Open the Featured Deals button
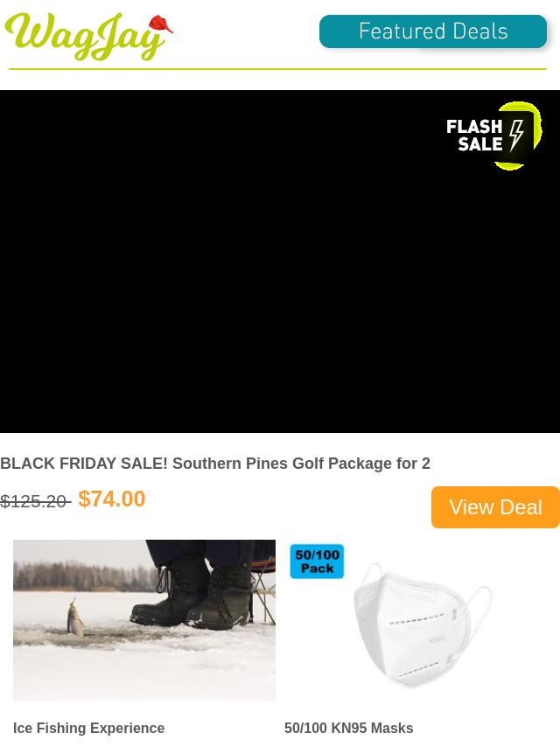The width and height of the screenshot is (560, 747). 433,31
